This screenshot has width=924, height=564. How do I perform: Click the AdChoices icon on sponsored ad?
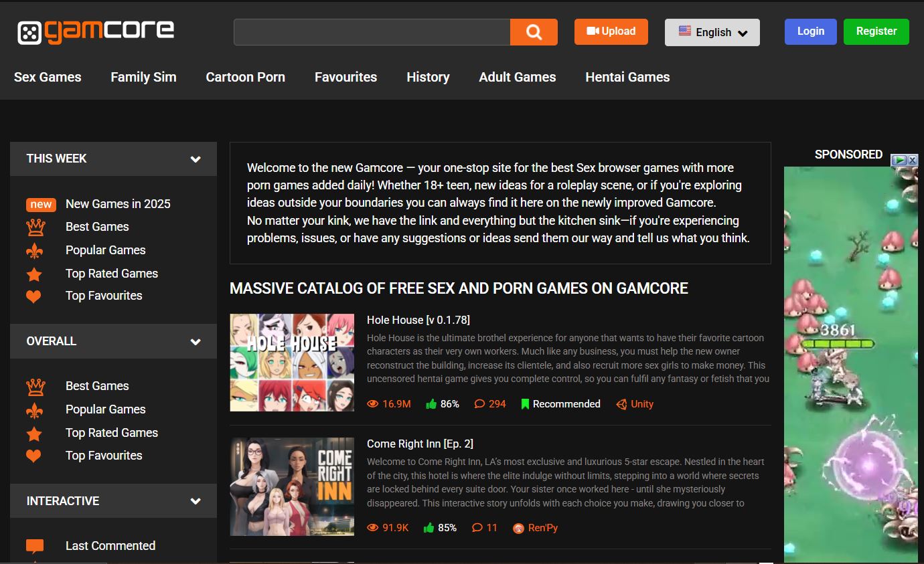pos(899,160)
